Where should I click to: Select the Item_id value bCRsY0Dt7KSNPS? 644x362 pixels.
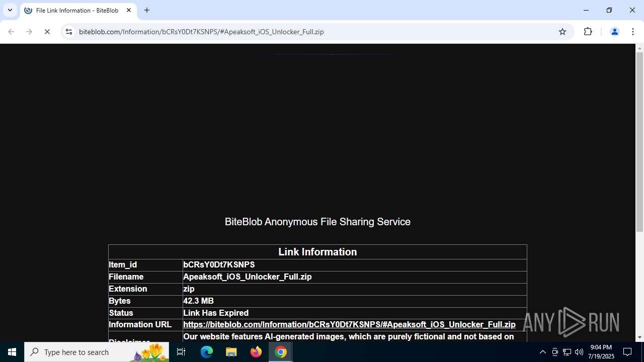click(219, 265)
